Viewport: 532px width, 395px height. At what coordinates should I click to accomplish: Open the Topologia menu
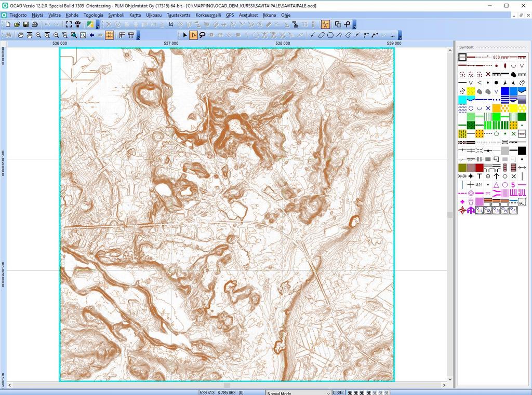click(94, 15)
